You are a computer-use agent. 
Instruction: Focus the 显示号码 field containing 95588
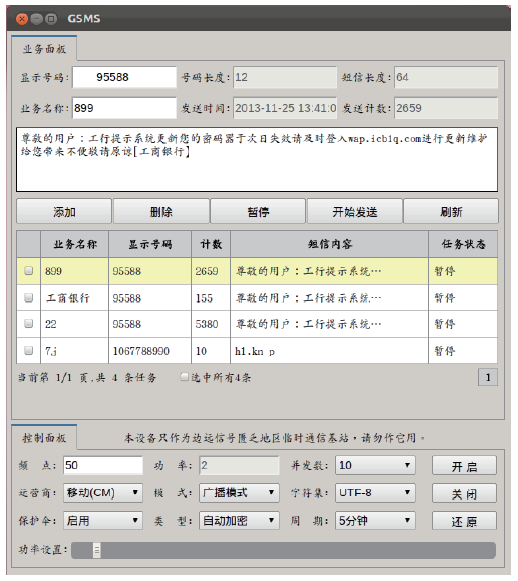pos(124,77)
